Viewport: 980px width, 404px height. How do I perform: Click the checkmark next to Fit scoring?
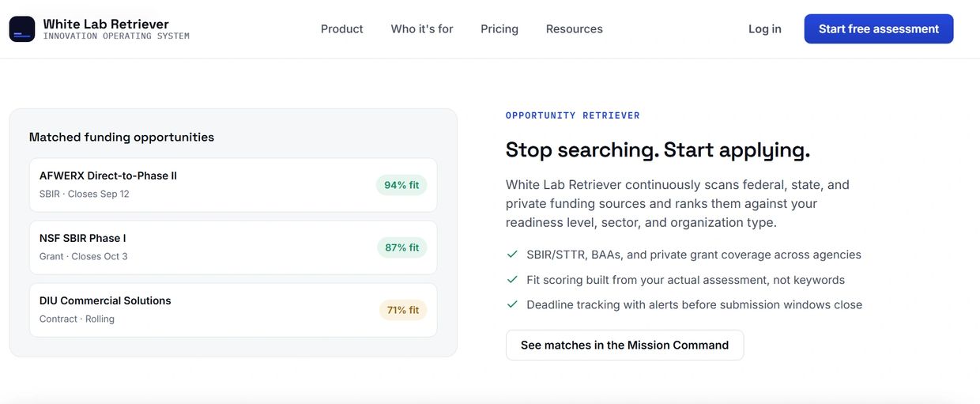pyautogui.click(x=512, y=280)
